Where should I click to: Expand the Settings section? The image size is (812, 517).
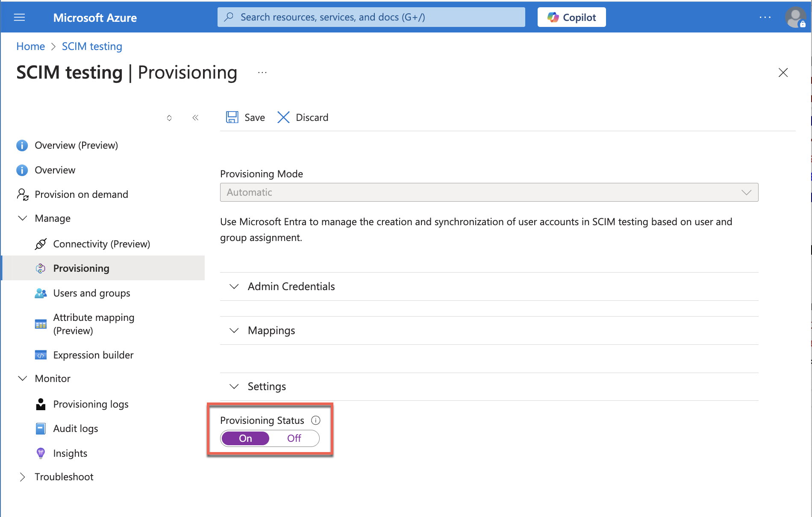coord(266,387)
